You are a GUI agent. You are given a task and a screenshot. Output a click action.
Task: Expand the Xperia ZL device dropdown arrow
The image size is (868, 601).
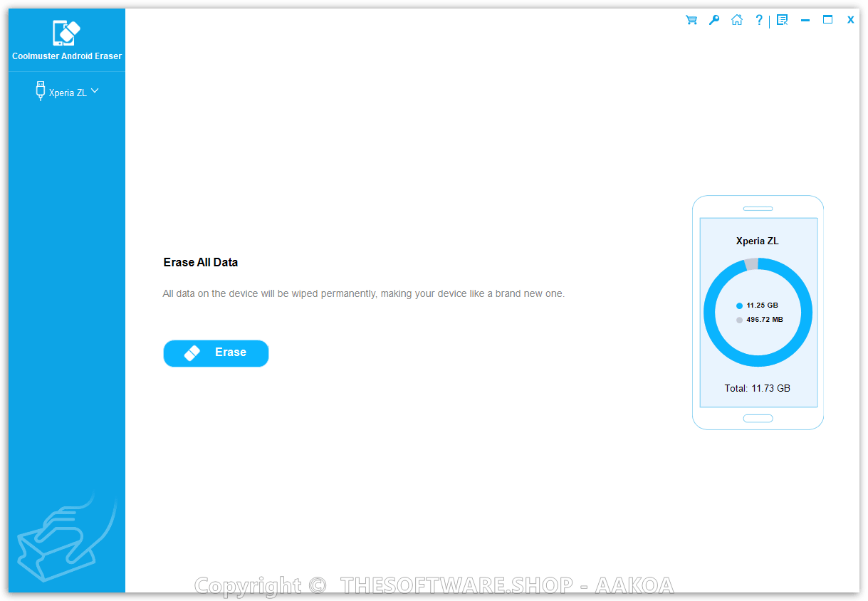click(x=95, y=90)
